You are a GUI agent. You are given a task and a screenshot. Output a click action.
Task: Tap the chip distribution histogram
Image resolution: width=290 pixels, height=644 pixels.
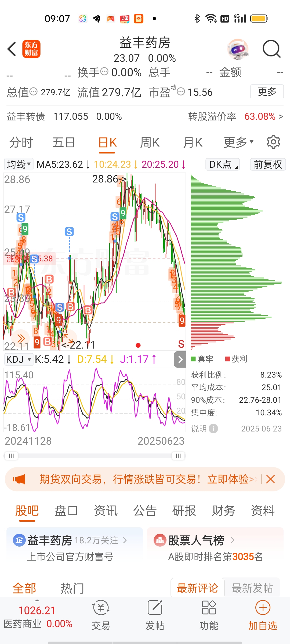pos(236,262)
